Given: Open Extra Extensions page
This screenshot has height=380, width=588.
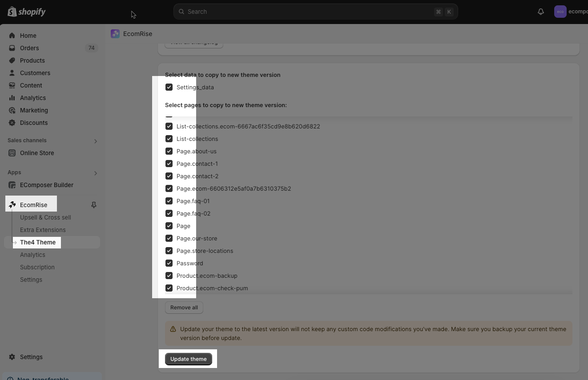Looking at the screenshot, I should [x=43, y=230].
